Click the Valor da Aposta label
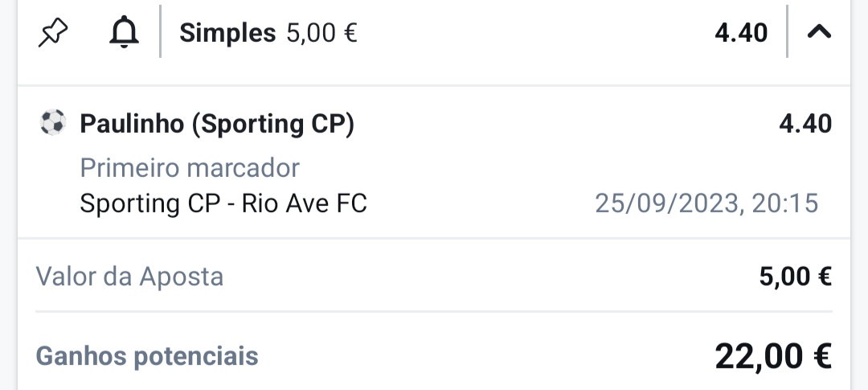 point(129,277)
